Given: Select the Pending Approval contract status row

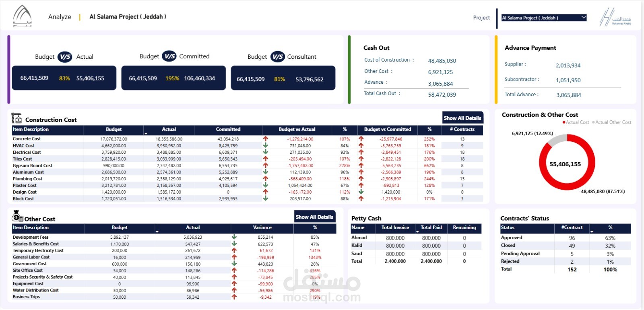Looking at the screenshot, I should pyautogui.click(x=565, y=254).
